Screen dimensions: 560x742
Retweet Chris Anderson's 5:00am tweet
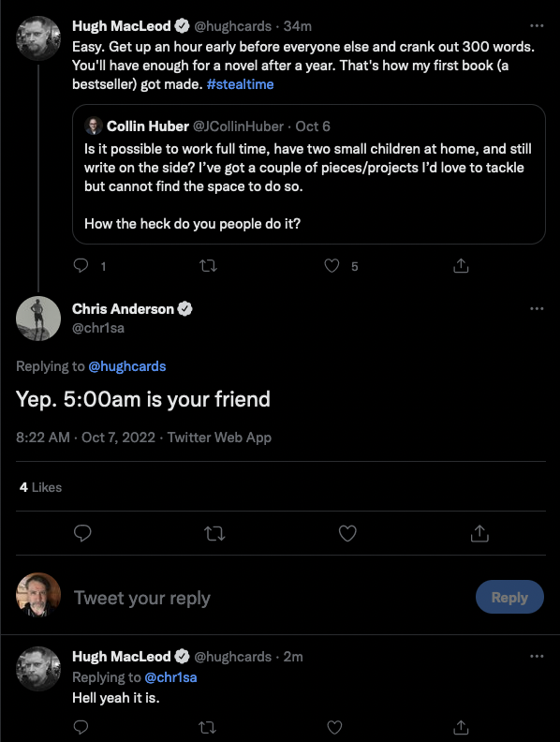214,533
